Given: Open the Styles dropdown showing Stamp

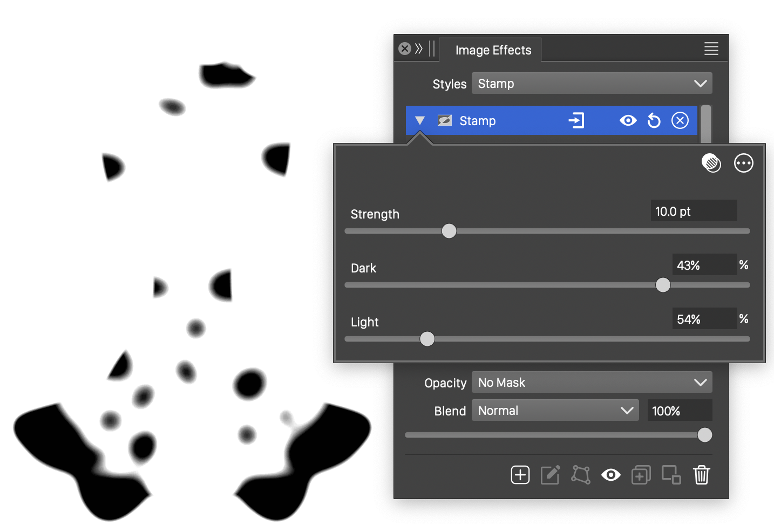Looking at the screenshot, I should 592,84.
